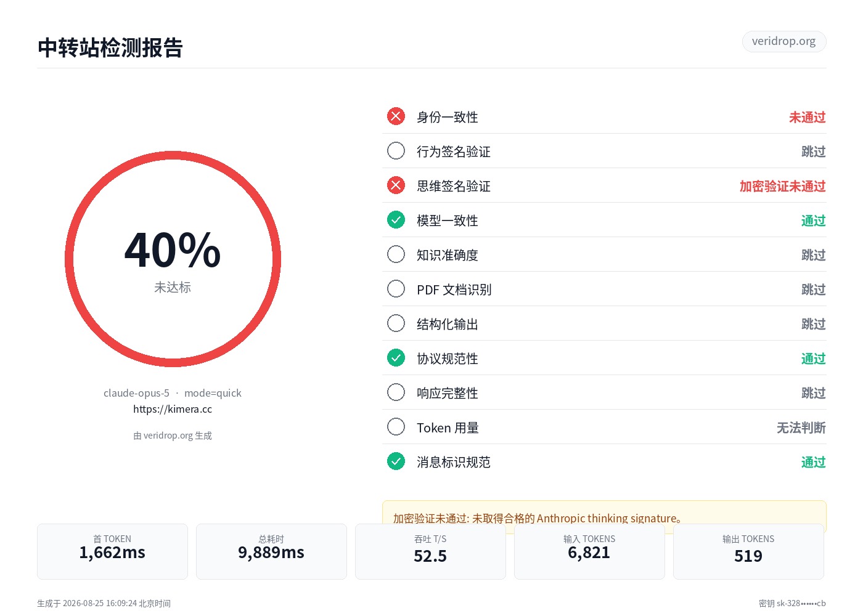Click the 由 veridrop.org 生成 text
Viewport: 863px width, 616px height.
[173, 436]
